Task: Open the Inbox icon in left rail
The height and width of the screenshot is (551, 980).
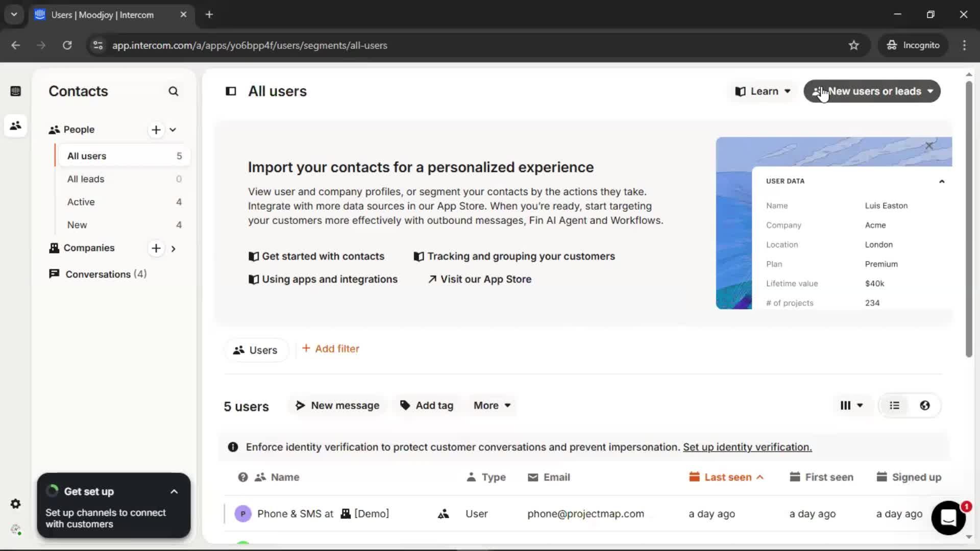Action: [x=15, y=91]
